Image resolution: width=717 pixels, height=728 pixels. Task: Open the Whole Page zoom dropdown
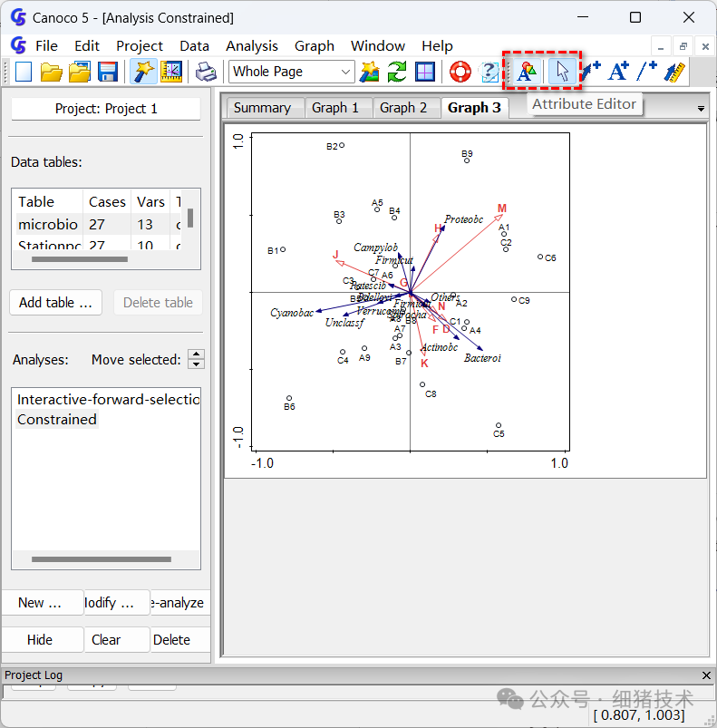coord(292,72)
